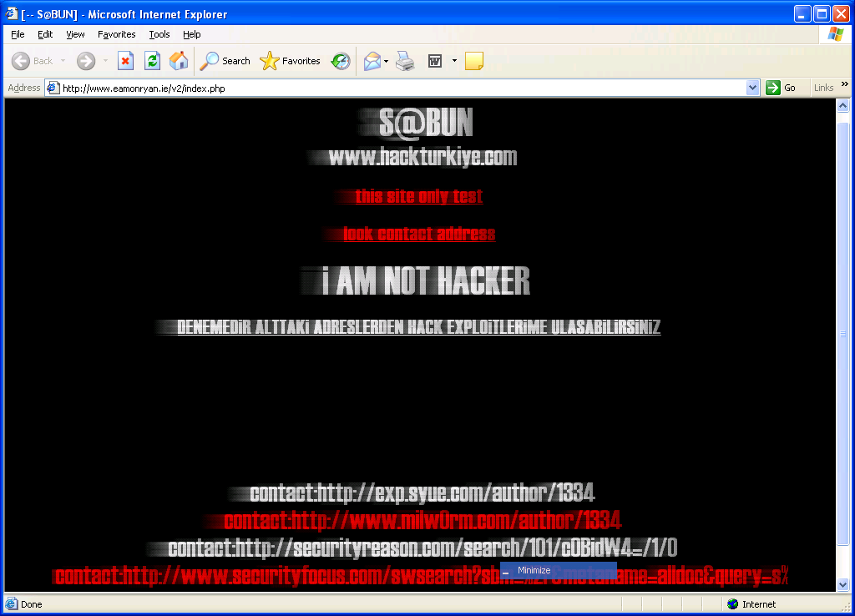This screenshot has height=616, width=855.
Task: Refresh the page with the green arrows icon
Action: [152, 61]
